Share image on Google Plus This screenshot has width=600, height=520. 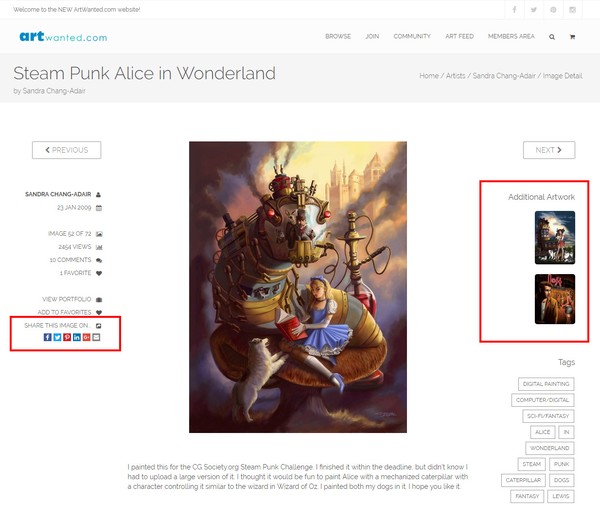86,337
